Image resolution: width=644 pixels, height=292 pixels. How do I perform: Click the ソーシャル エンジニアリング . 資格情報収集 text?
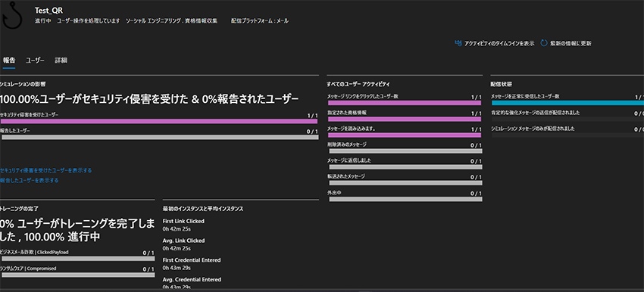[x=172, y=21]
